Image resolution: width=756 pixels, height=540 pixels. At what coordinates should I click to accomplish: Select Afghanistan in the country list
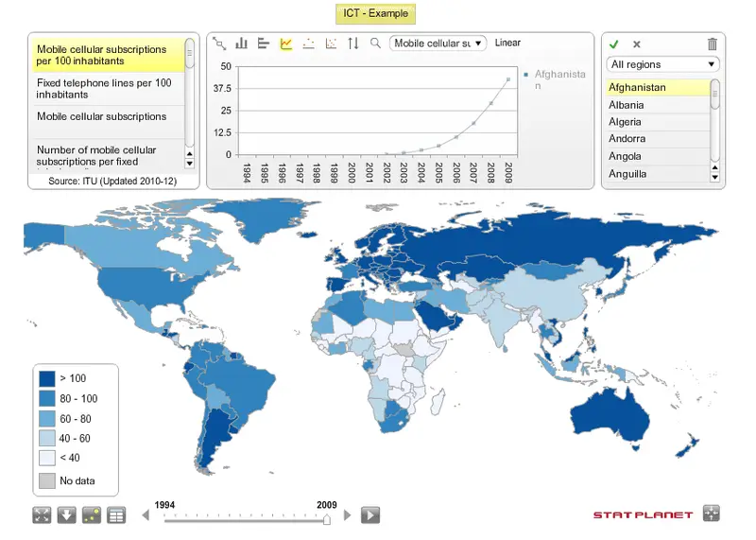(658, 87)
